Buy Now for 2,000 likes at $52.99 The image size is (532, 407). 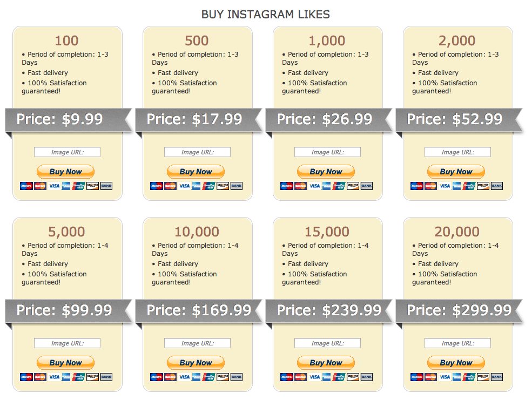tap(456, 172)
